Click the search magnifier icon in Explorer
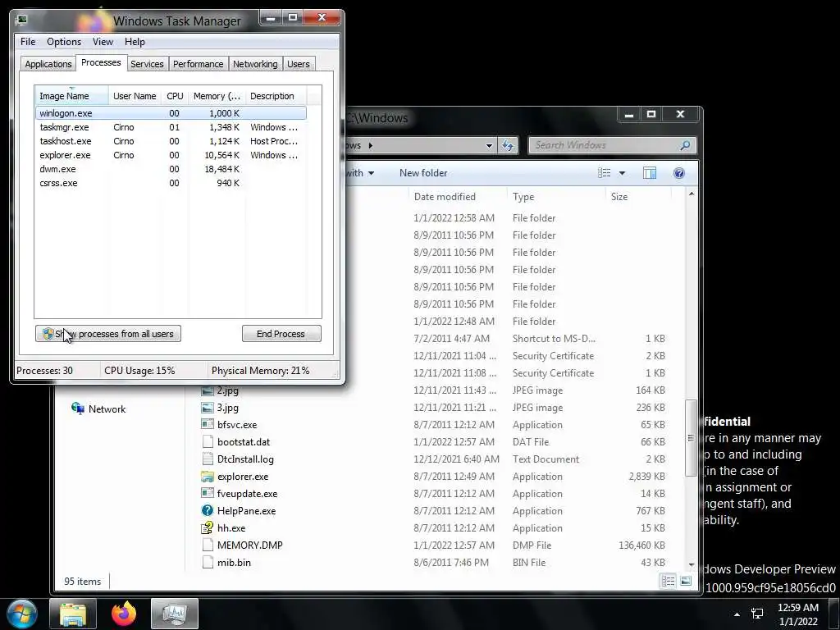Viewport: 840px width, 630px height. click(685, 145)
